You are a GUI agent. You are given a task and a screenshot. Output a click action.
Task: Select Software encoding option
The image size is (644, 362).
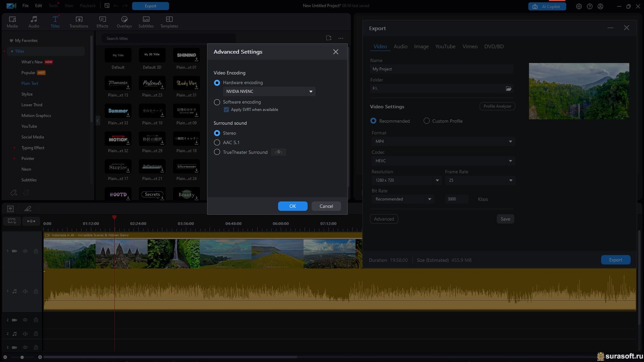tap(217, 102)
